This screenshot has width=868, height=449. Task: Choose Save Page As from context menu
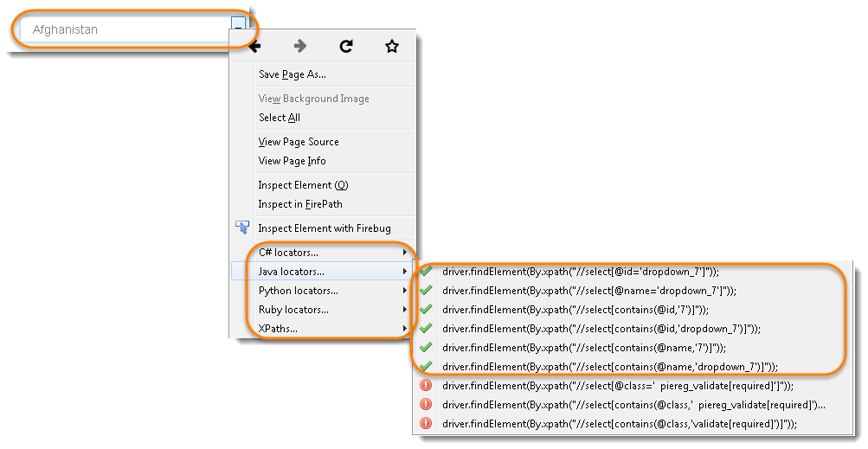pyautogui.click(x=293, y=74)
